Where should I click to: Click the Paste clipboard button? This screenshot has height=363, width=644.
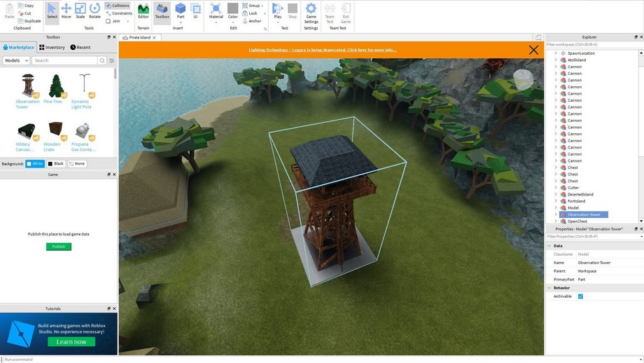[9, 11]
